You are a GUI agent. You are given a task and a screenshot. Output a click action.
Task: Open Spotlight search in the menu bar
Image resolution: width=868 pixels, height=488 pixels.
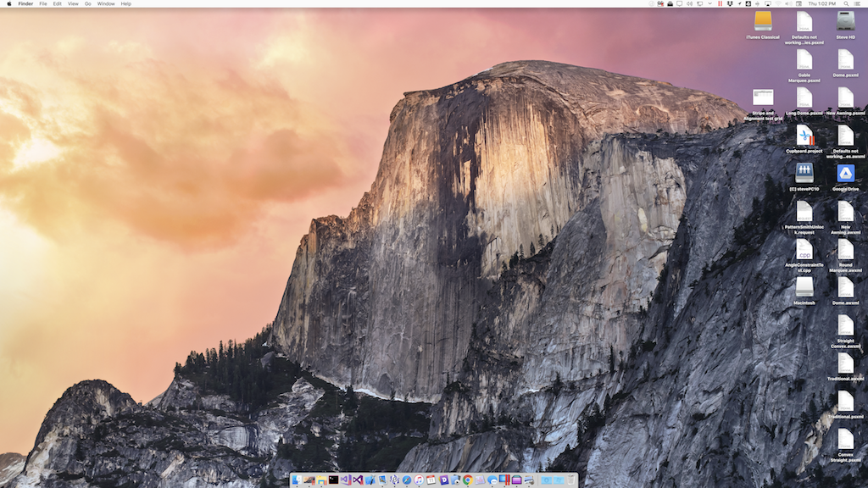coord(847,4)
